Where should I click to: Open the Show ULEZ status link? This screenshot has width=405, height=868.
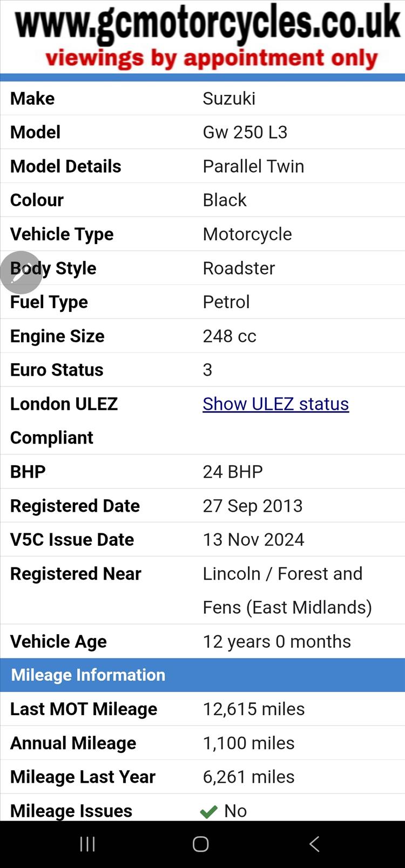pyautogui.click(x=275, y=404)
